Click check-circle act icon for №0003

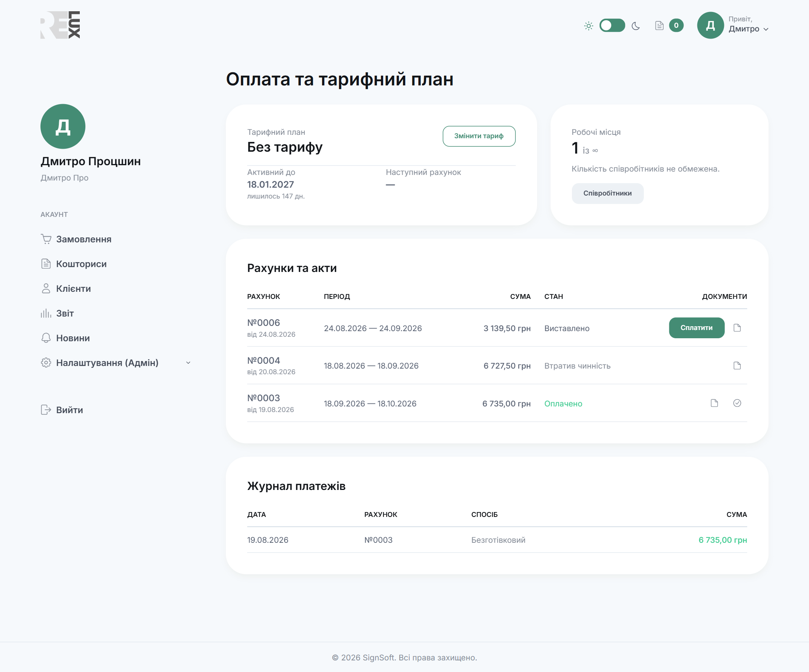click(737, 403)
